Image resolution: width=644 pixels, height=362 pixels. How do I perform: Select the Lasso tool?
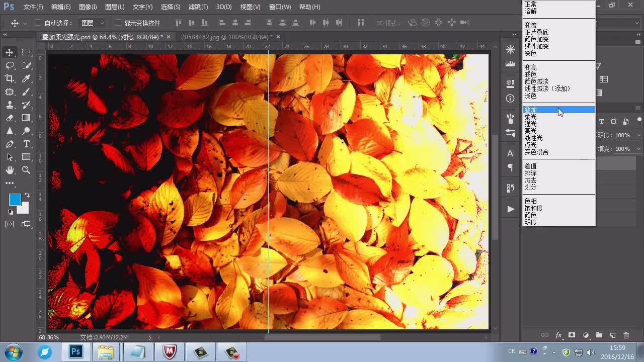[x=10, y=65]
